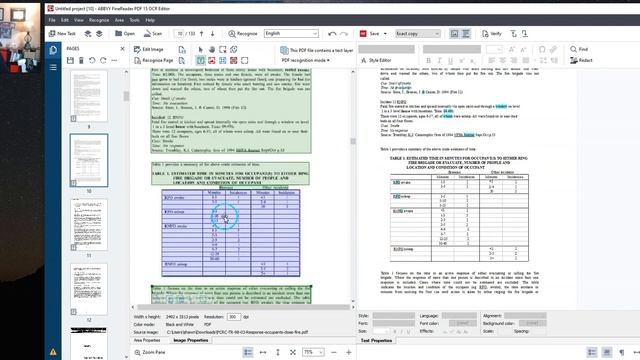Select the Background picture area tool
640x360 pixels.
233,60
